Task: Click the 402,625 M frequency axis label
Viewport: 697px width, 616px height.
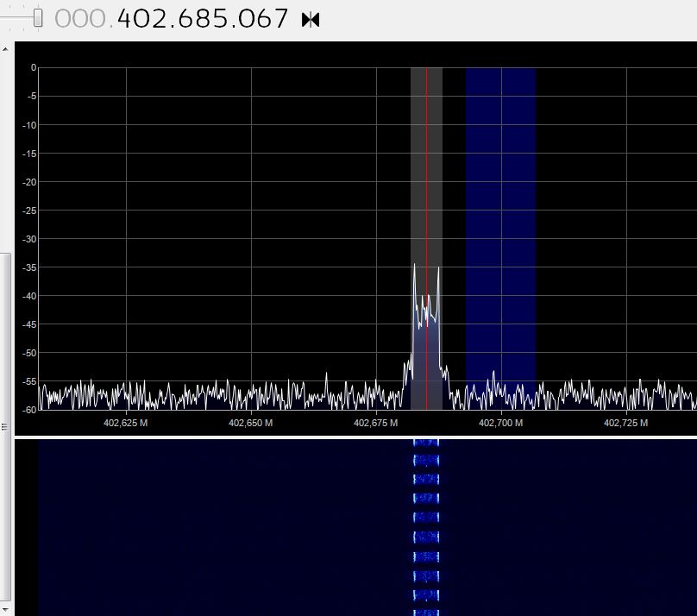Action: point(126,423)
